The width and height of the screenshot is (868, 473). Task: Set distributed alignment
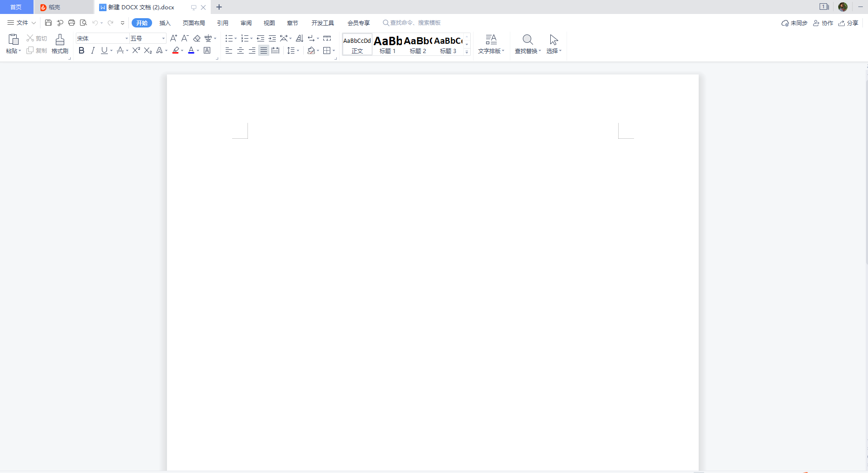(x=275, y=50)
